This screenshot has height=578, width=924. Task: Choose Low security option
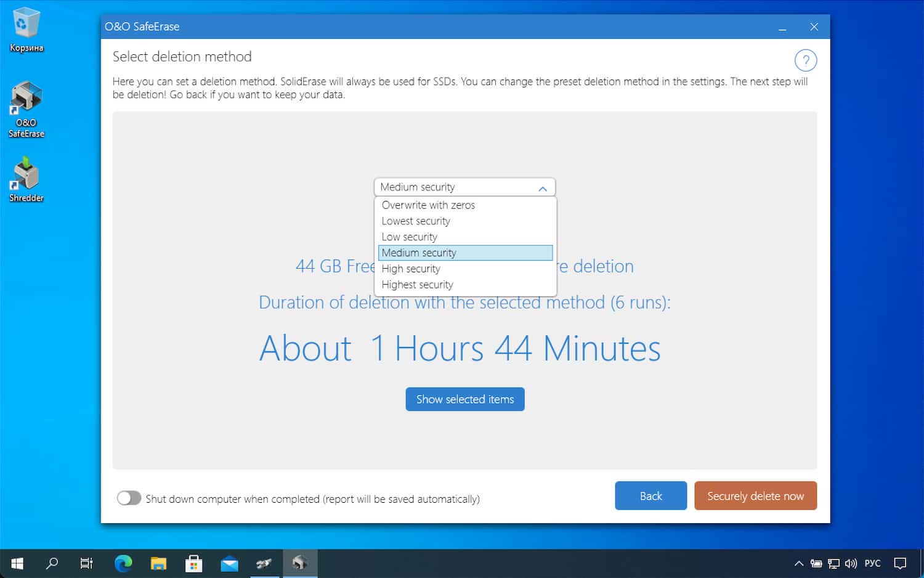(465, 237)
